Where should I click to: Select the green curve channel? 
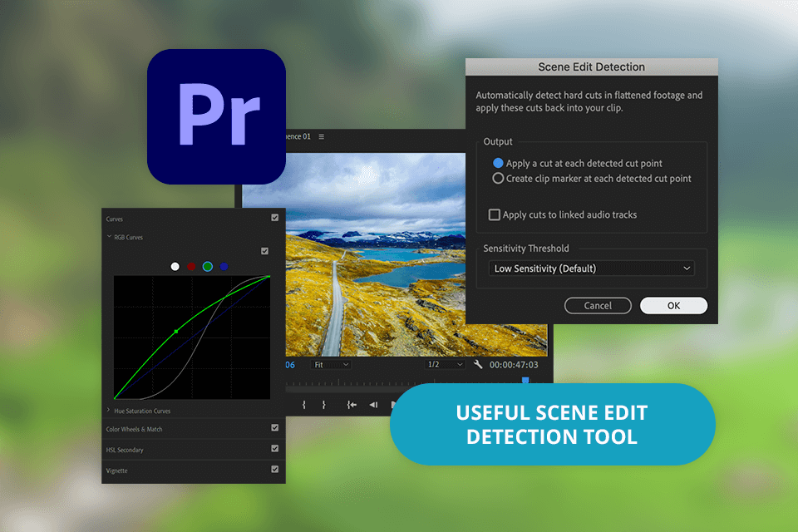tap(208, 266)
